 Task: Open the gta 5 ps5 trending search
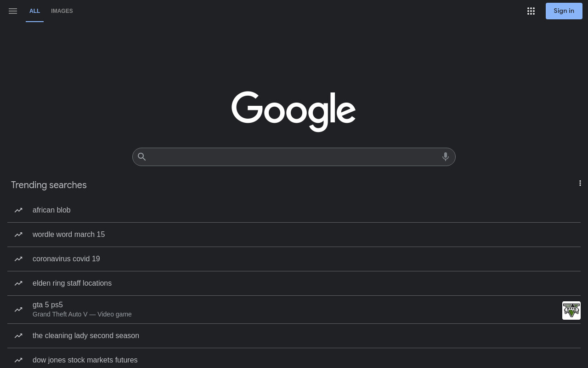(294, 310)
